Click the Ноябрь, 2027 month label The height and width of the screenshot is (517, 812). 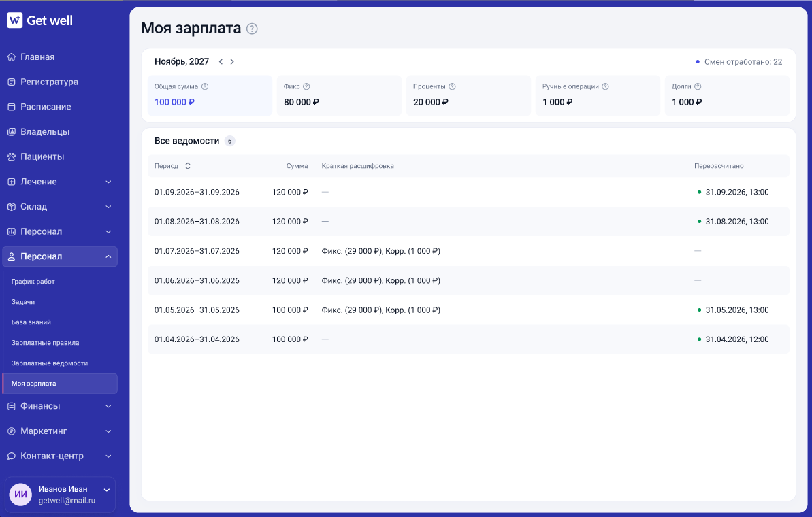click(182, 62)
